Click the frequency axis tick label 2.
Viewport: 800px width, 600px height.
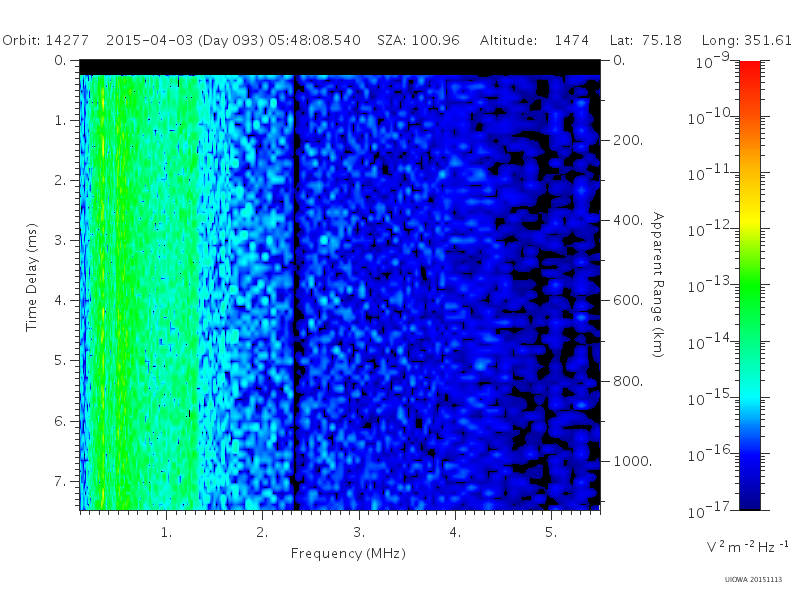click(x=262, y=532)
